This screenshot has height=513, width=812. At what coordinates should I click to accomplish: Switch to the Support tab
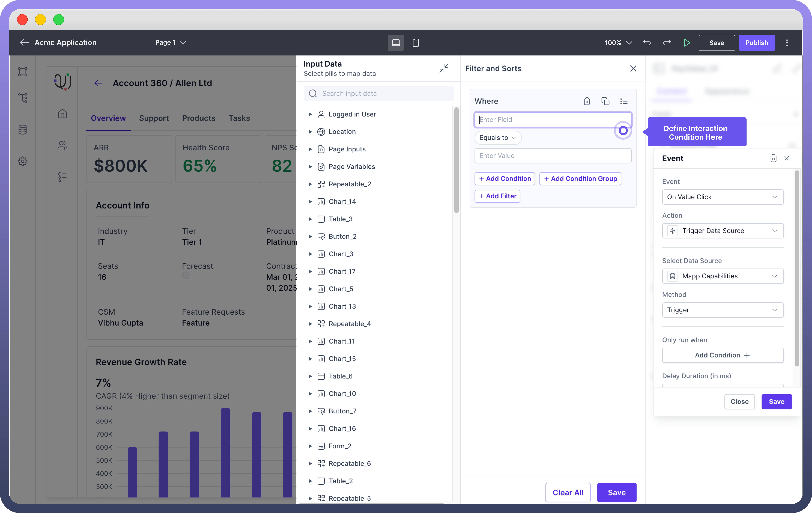[x=154, y=118]
